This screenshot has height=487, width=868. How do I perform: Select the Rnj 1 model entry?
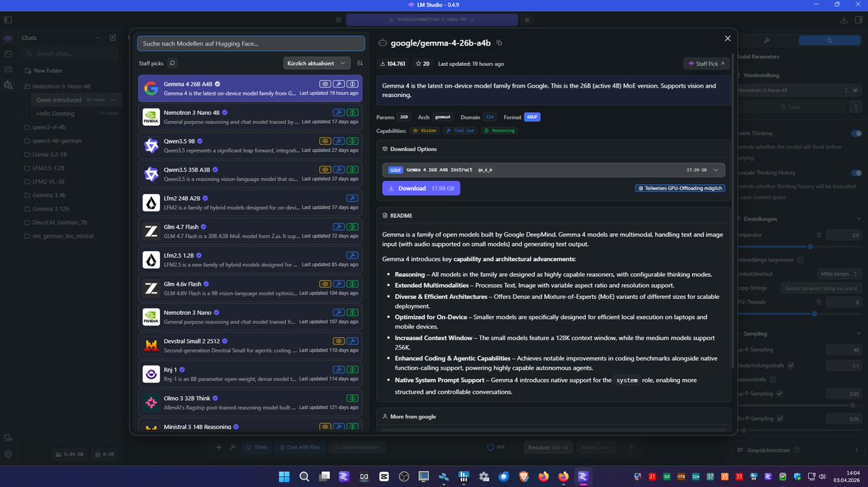tap(250, 373)
